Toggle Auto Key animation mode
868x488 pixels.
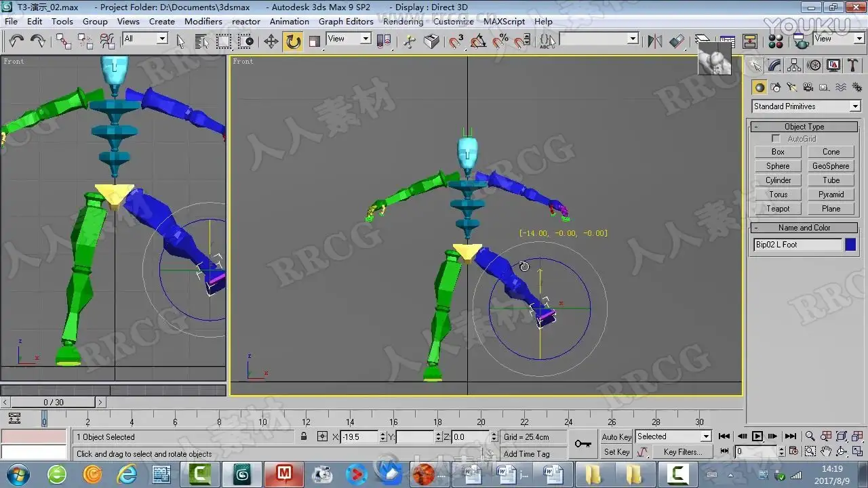[616, 437]
